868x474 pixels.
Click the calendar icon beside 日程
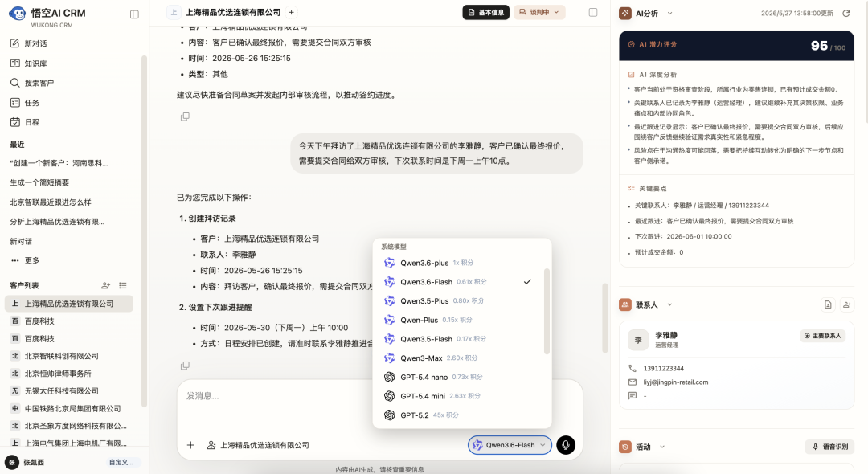click(15, 122)
